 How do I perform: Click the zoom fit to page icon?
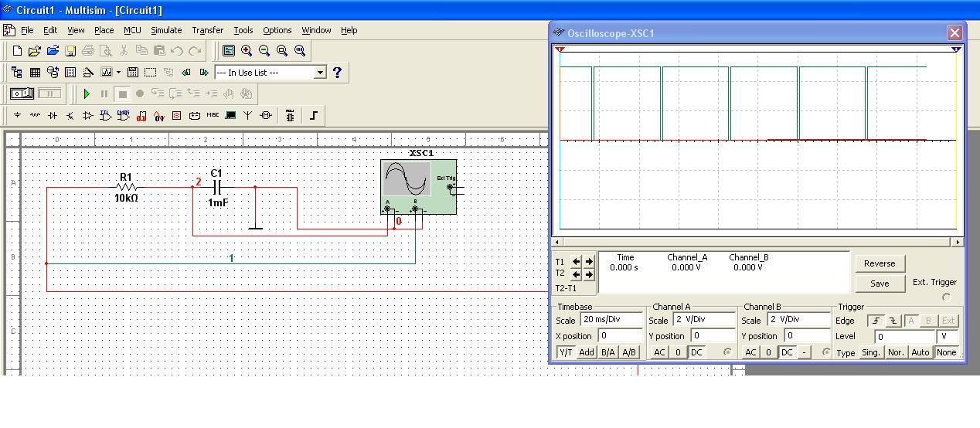[x=300, y=51]
